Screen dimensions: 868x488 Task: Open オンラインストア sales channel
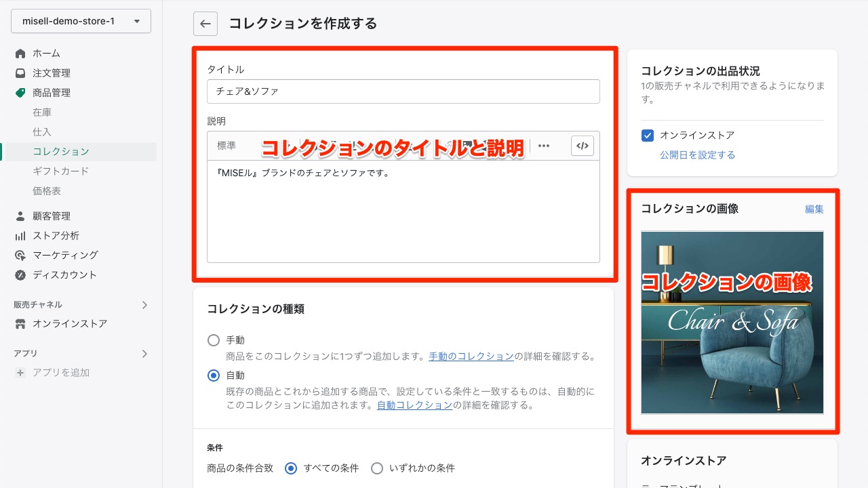(x=70, y=323)
